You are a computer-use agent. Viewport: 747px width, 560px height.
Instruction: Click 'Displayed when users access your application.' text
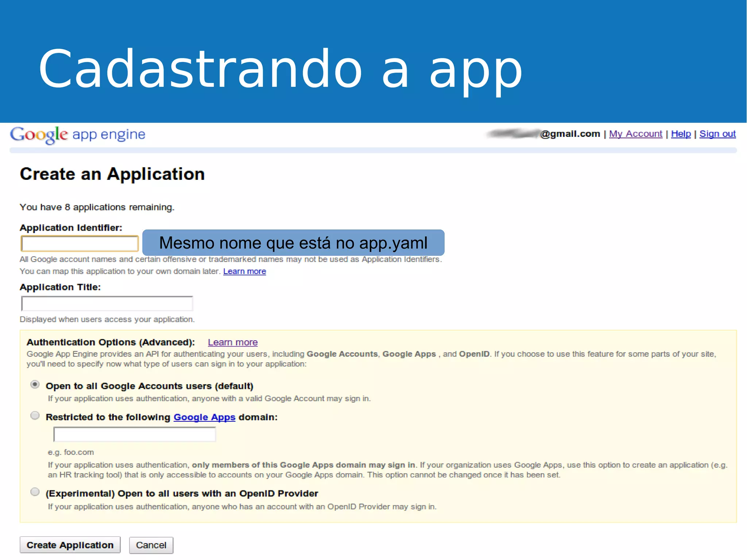pos(107,319)
